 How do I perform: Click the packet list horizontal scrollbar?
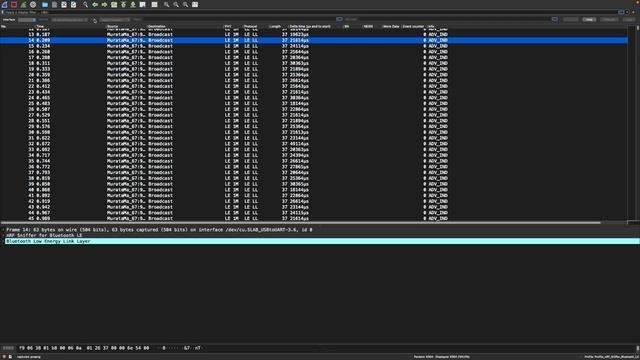(301, 223)
